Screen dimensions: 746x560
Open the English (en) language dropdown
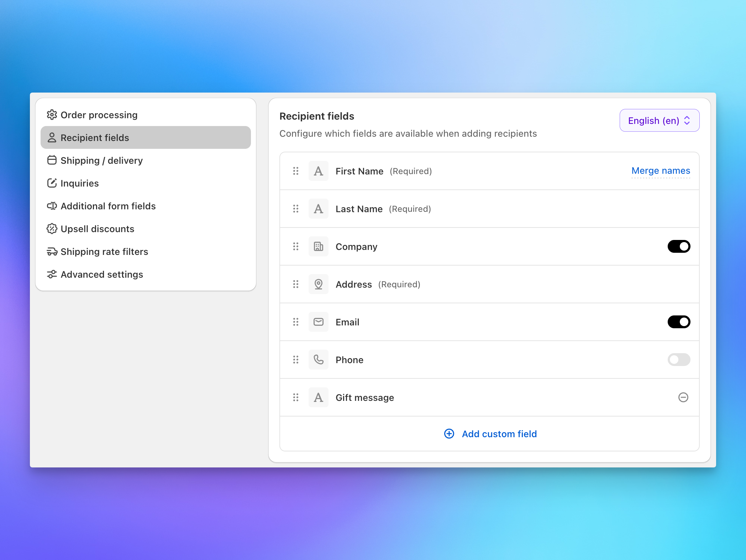pos(659,120)
